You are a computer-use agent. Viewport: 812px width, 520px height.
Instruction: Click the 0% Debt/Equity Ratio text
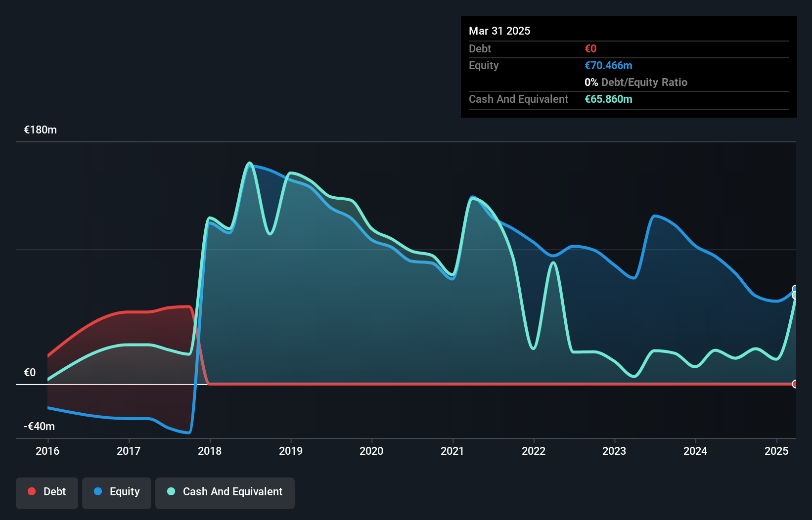(636, 82)
